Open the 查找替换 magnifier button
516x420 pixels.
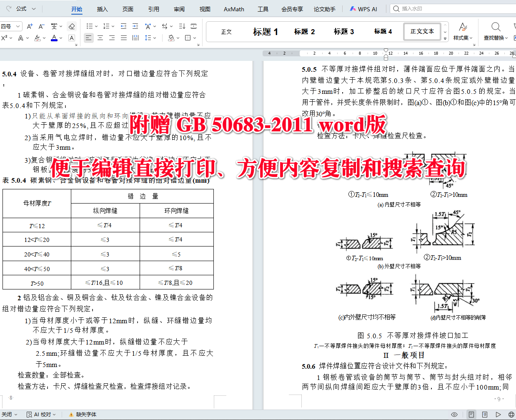pos(496,31)
